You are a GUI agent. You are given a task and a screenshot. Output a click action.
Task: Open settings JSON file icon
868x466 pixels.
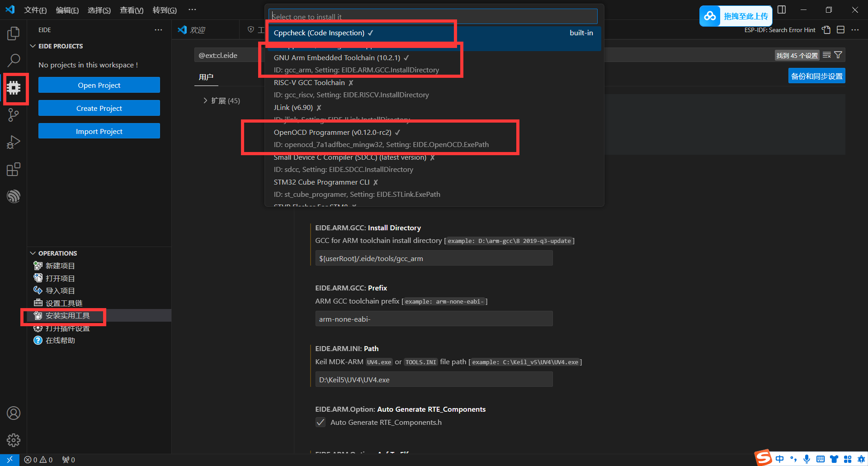tap(826, 30)
